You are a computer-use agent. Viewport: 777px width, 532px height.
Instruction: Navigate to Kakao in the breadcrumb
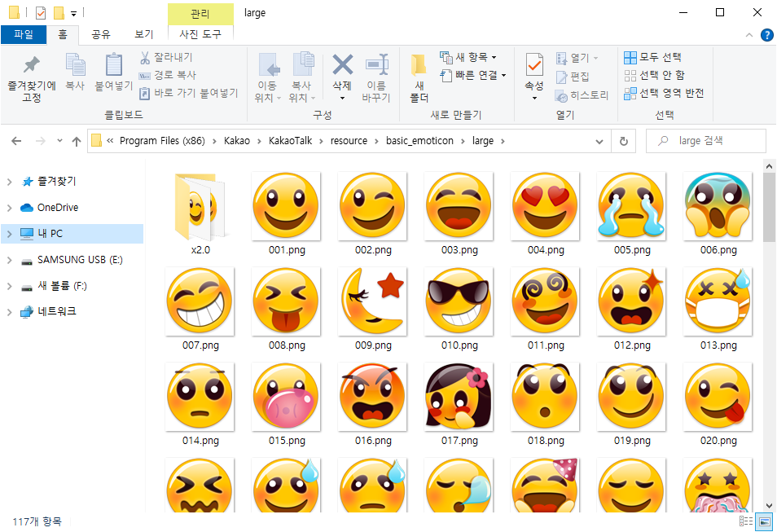click(x=237, y=141)
